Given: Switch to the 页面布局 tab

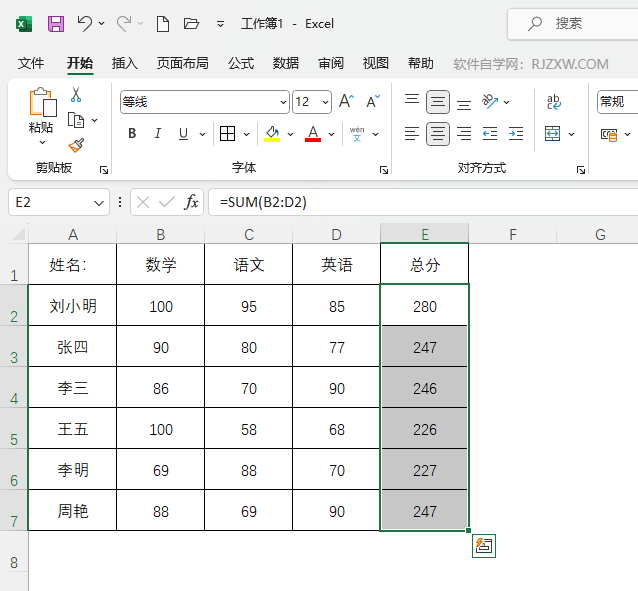Looking at the screenshot, I should pyautogui.click(x=183, y=63).
